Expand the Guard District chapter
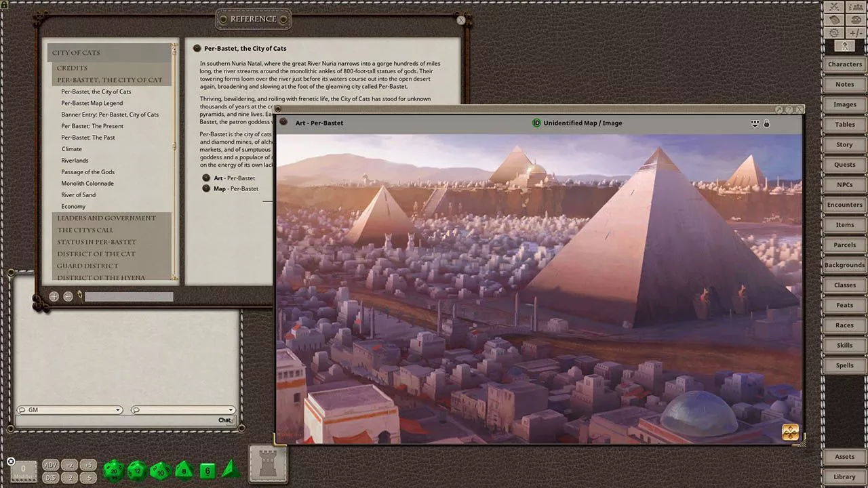The image size is (868, 488). tap(112, 266)
